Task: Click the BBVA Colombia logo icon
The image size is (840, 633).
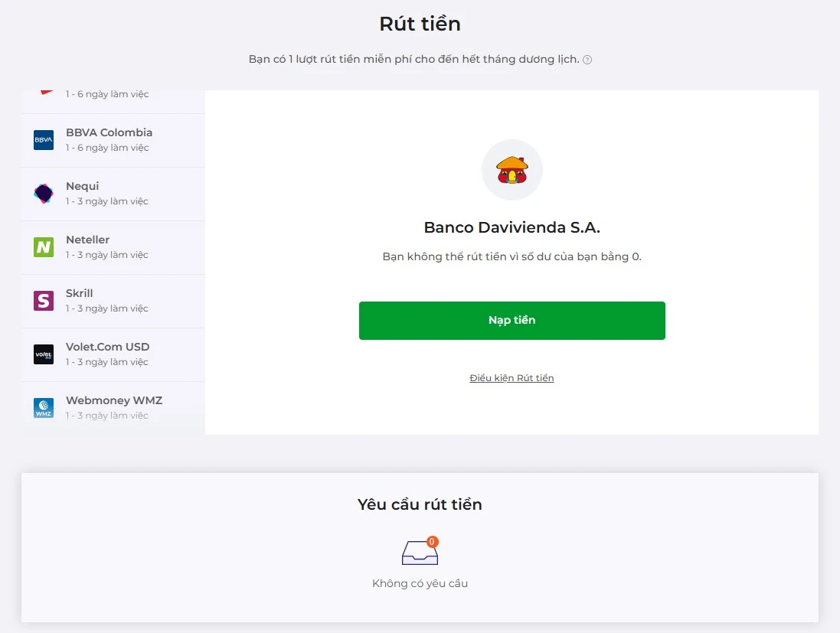Action: (44, 140)
